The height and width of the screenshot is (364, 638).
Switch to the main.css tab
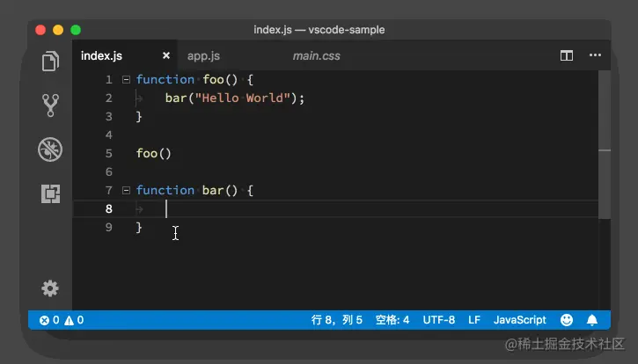pyautogui.click(x=317, y=55)
